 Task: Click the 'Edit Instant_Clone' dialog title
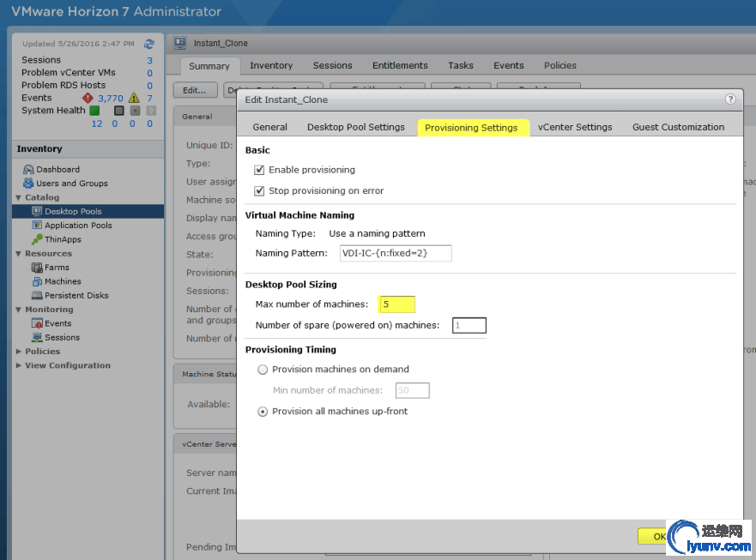pos(287,99)
